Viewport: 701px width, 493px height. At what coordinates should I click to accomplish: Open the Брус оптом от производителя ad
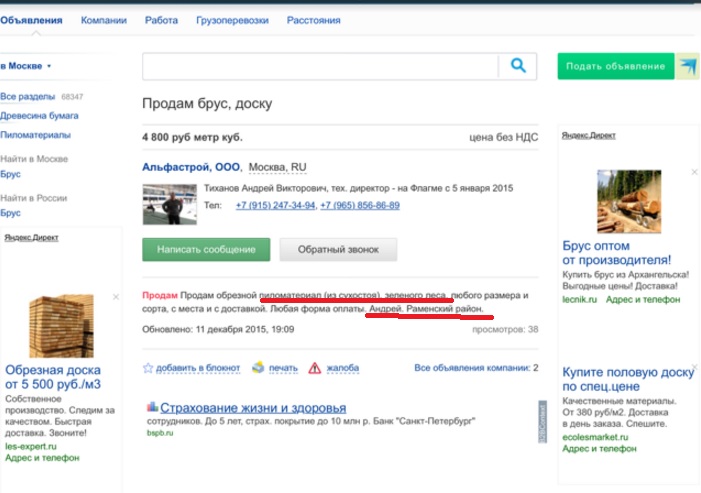617,253
